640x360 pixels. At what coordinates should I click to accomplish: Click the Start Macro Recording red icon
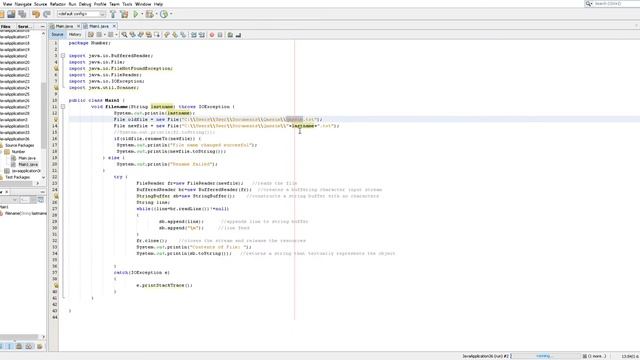[x=212, y=35]
